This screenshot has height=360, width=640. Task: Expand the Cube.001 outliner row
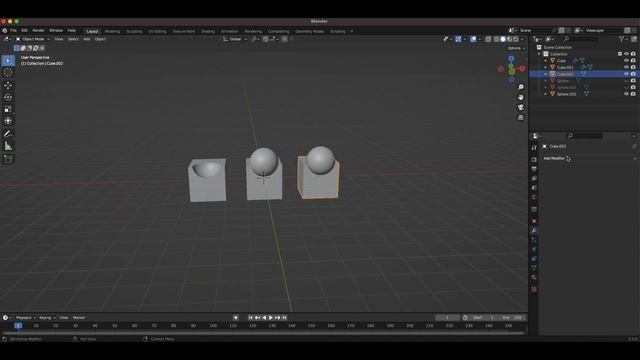tap(545, 67)
